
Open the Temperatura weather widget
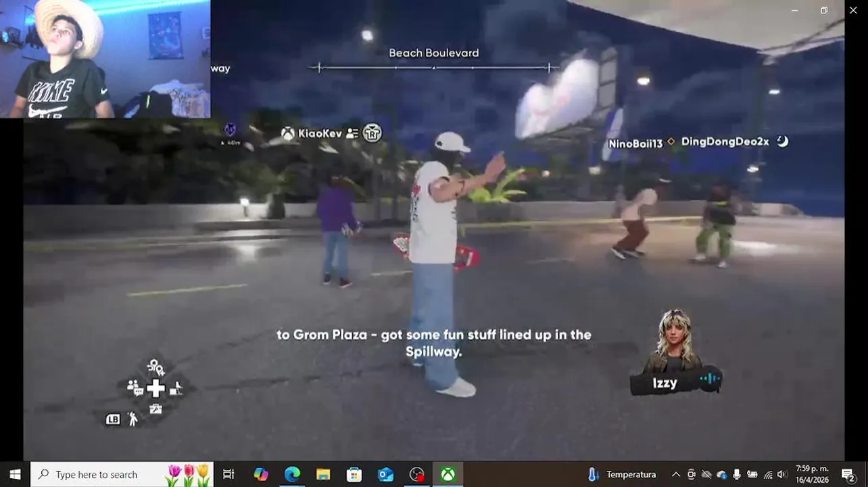[x=623, y=474]
